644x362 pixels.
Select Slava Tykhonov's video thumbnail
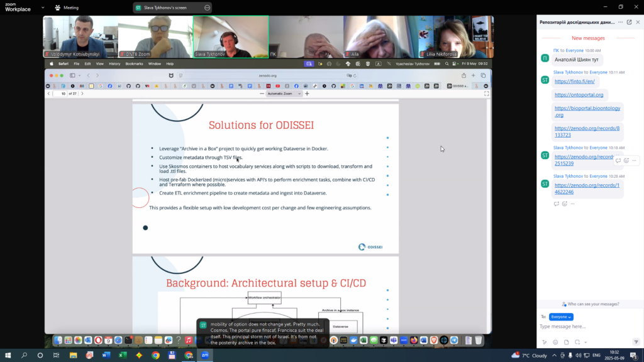pos(230,36)
